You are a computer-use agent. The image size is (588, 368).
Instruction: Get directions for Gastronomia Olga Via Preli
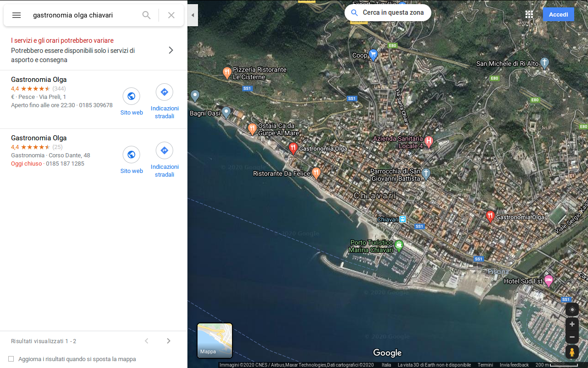tap(164, 92)
